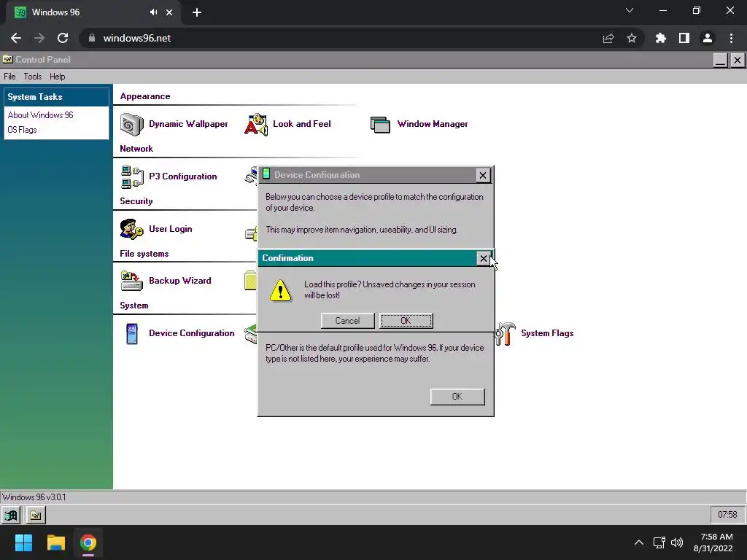
Task: Open OS Flags link
Action: tap(22, 130)
